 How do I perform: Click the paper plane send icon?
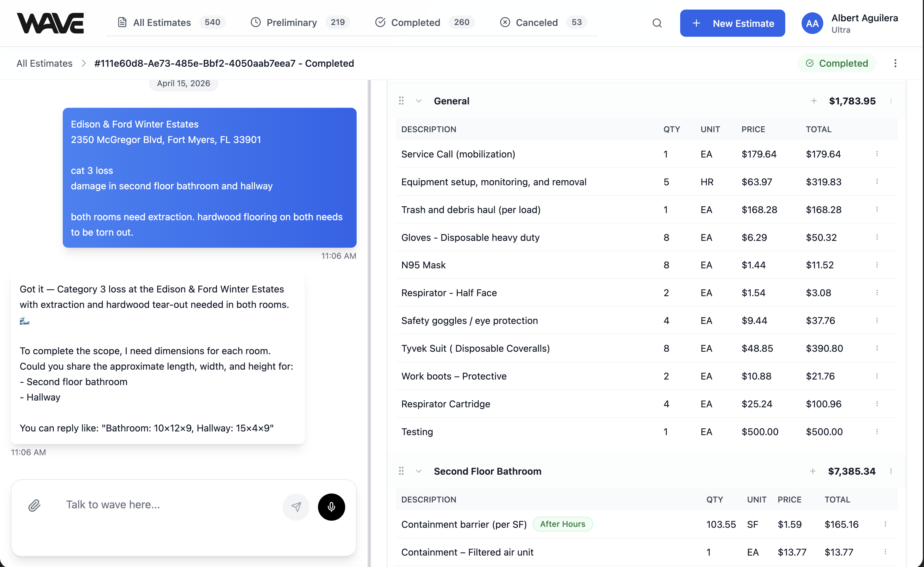coord(296,506)
